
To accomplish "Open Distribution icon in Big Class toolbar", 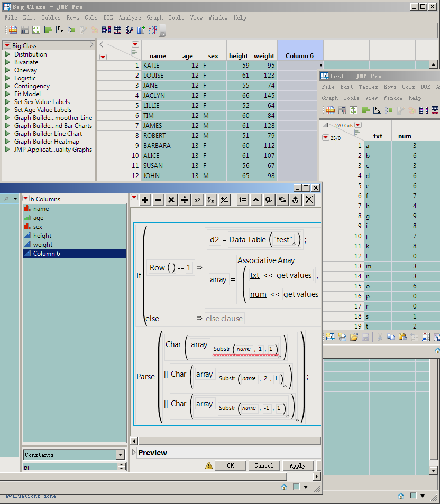I will point(48,30).
